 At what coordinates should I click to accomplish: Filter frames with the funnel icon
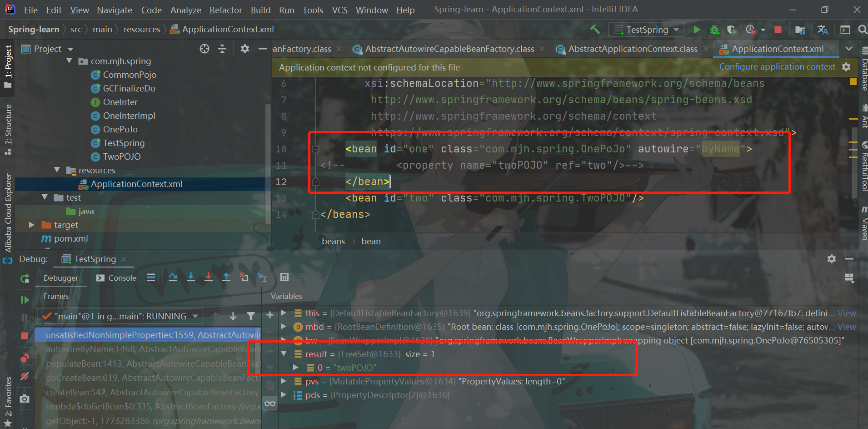coord(250,316)
